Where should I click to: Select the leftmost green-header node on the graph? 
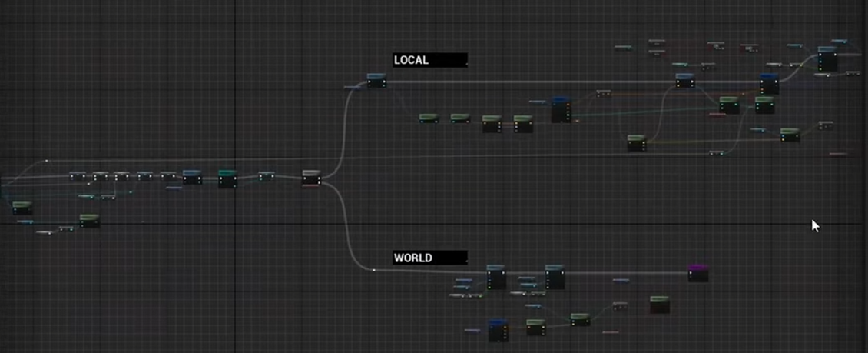coord(22,208)
